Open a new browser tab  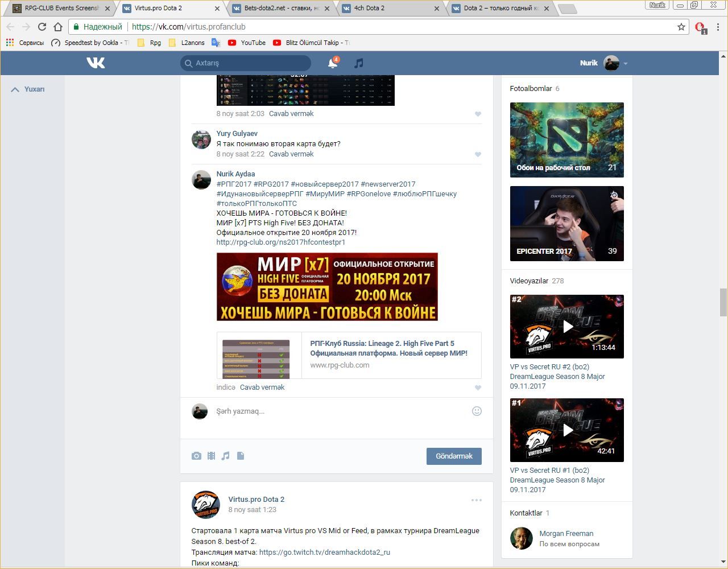567,9
